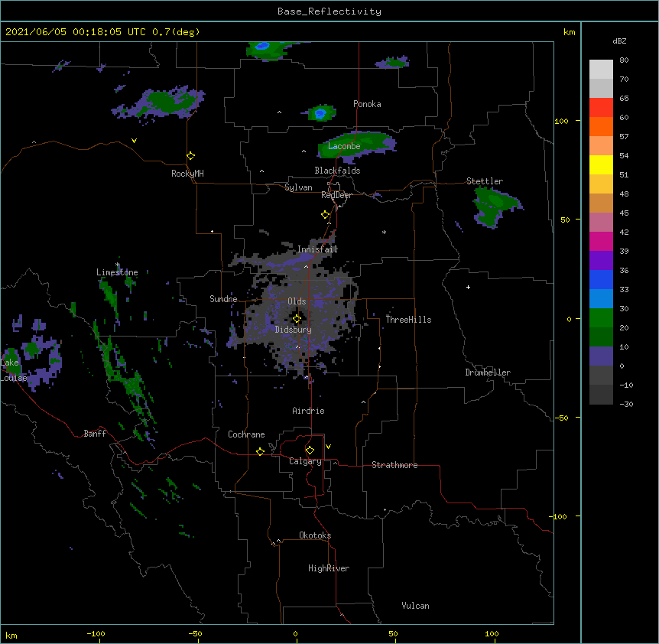Pick the purple swatch in the dBZ legend
This screenshot has width=659, height=644.
tap(601, 261)
